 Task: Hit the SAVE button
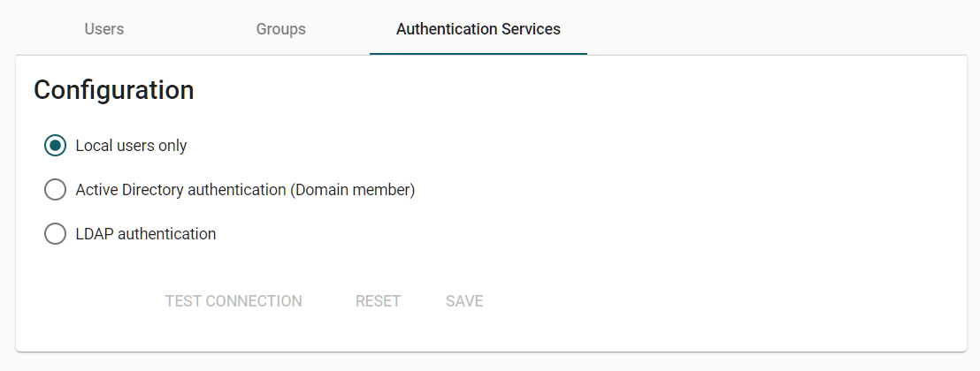[464, 301]
